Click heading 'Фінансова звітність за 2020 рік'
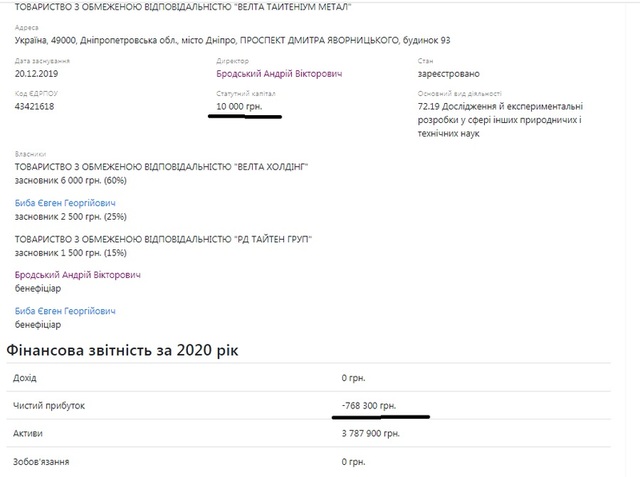640x477 pixels. 123,350
